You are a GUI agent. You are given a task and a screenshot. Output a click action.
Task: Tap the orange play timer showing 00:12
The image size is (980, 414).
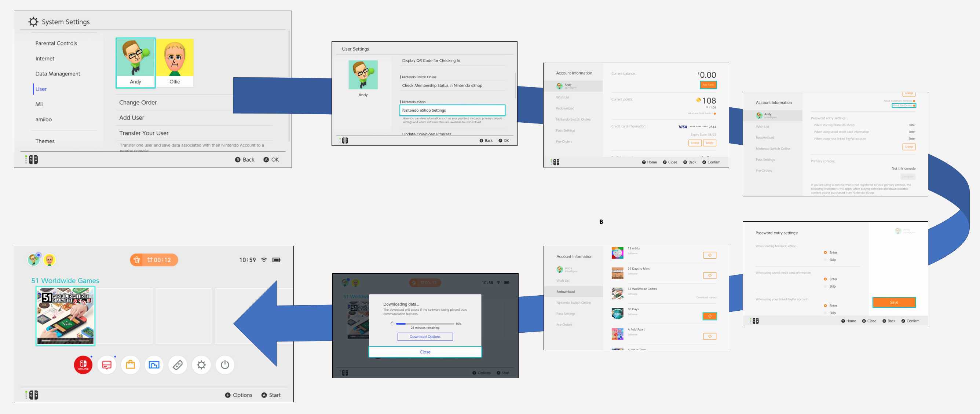(x=154, y=260)
